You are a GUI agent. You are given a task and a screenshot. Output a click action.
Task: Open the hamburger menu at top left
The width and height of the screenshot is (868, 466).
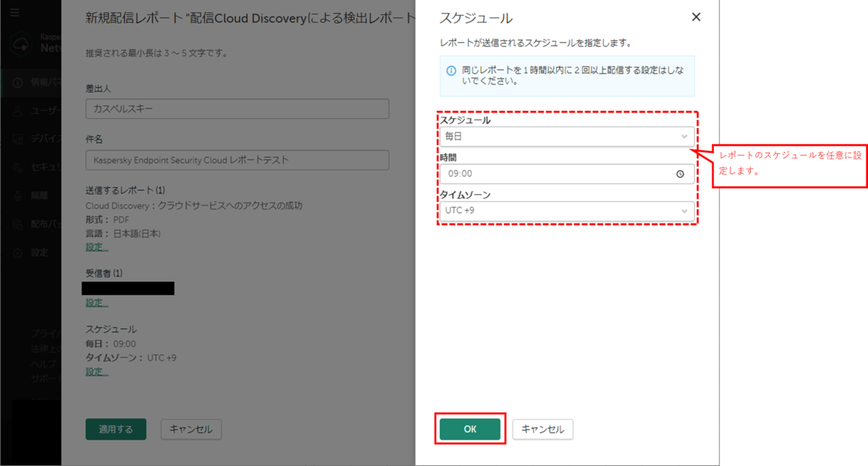click(14, 12)
